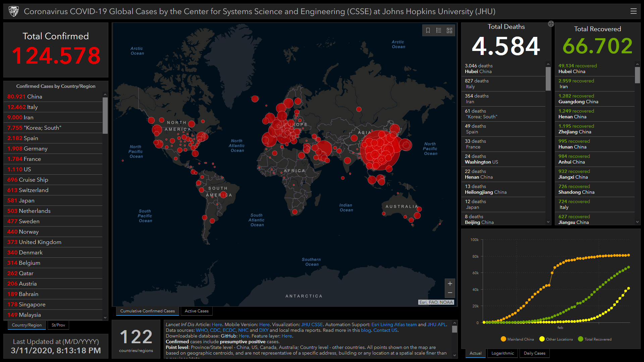Click 49.134 recovered Hubei China entry
Image resolution: width=644 pixels, height=362 pixels.
click(x=595, y=69)
